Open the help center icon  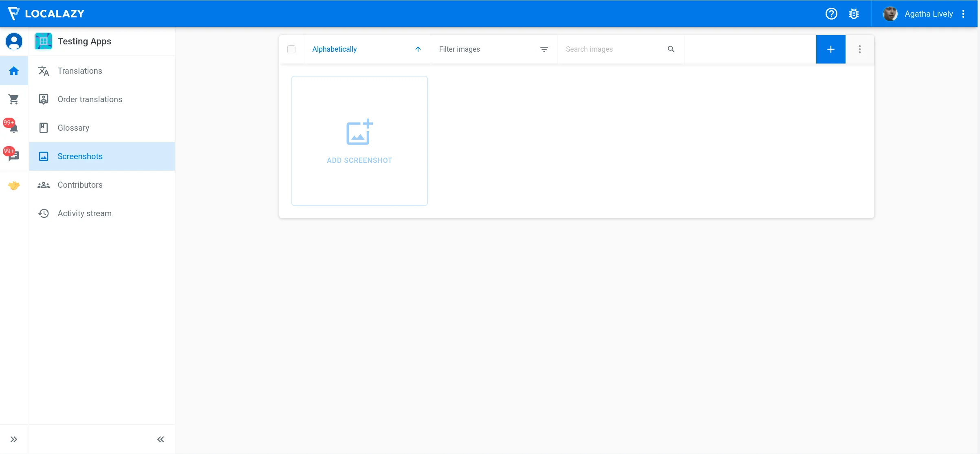click(x=831, y=13)
